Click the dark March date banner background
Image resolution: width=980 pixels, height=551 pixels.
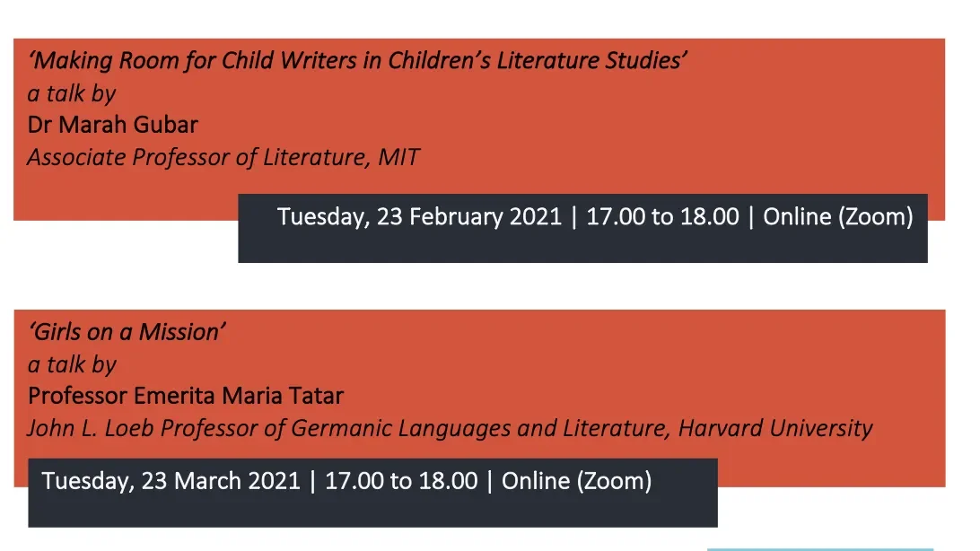pos(372,511)
